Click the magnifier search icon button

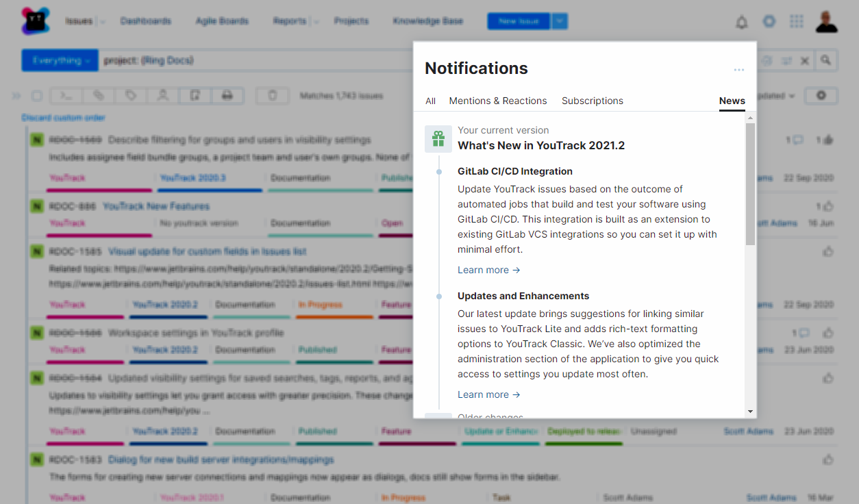(x=826, y=60)
